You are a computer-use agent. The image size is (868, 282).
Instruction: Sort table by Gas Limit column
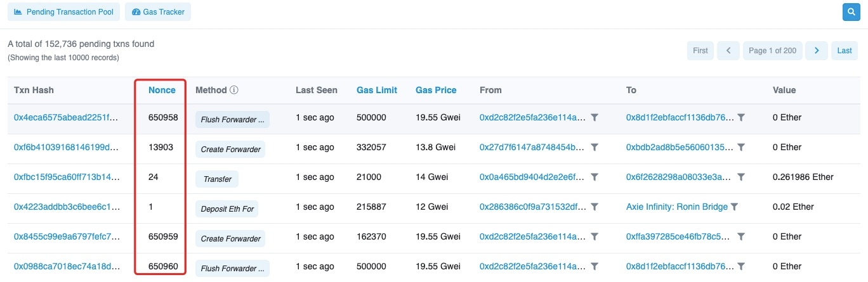(x=377, y=90)
